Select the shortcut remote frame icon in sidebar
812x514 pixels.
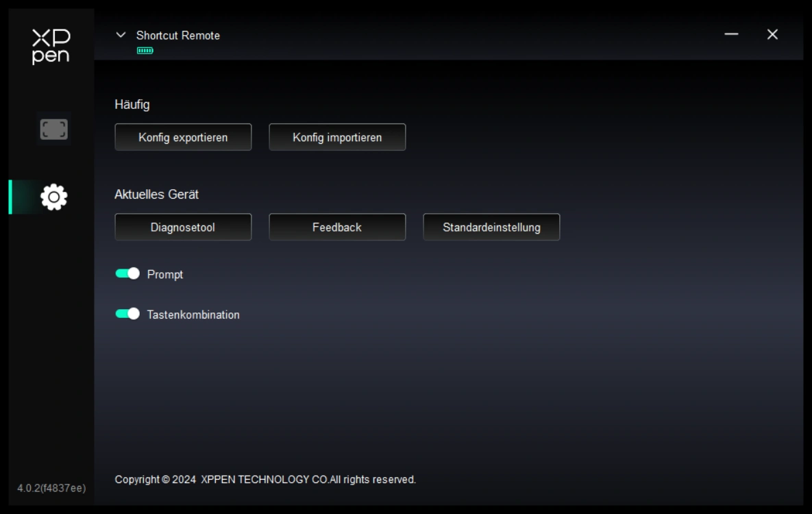(x=53, y=129)
